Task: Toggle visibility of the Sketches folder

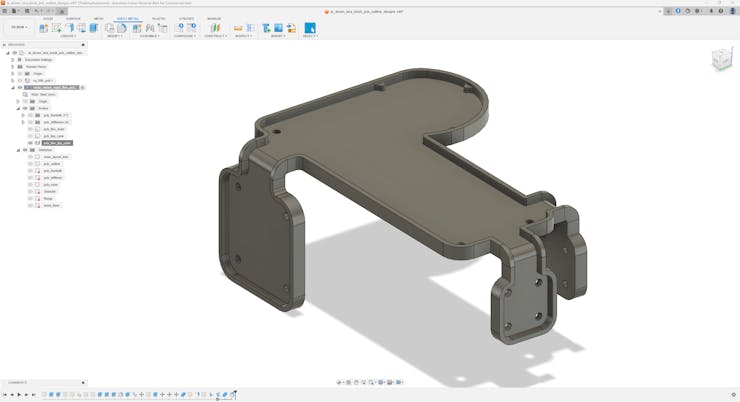Action: (25, 150)
